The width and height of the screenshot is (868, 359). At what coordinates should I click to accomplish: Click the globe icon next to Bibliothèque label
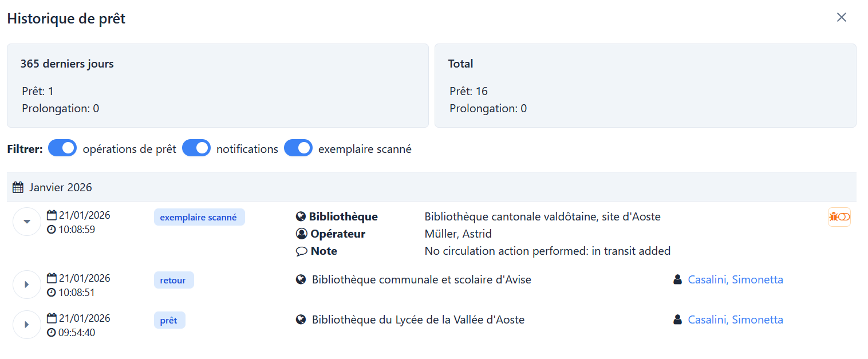pyautogui.click(x=301, y=217)
